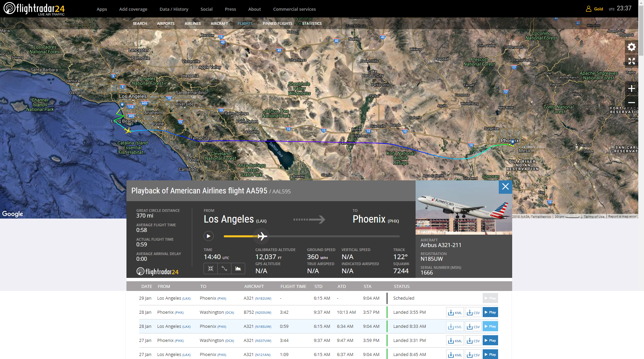Click the Gold subscription label
Screen dimensions: 644x359
pos(598,9)
